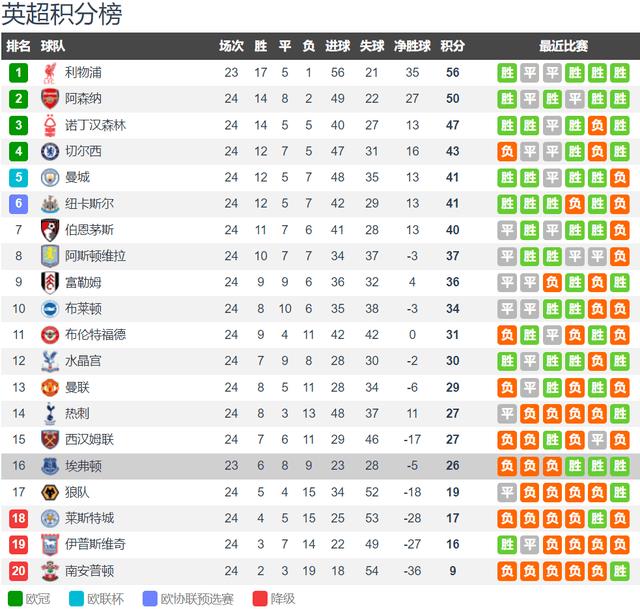Screen dimensions: 640x609
Task: Click the green 欧冠 legend swatch
Action: pyautogui.click(x=15, y=599)
